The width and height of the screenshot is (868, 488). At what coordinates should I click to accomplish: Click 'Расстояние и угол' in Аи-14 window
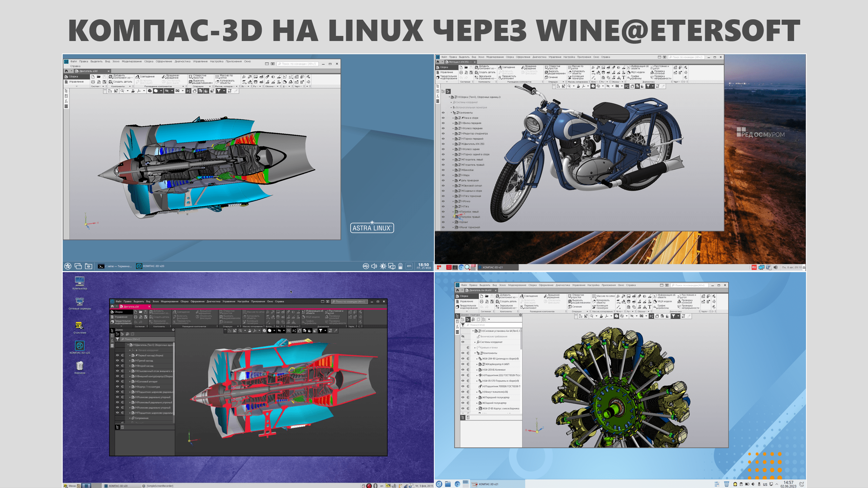[686, 296]
